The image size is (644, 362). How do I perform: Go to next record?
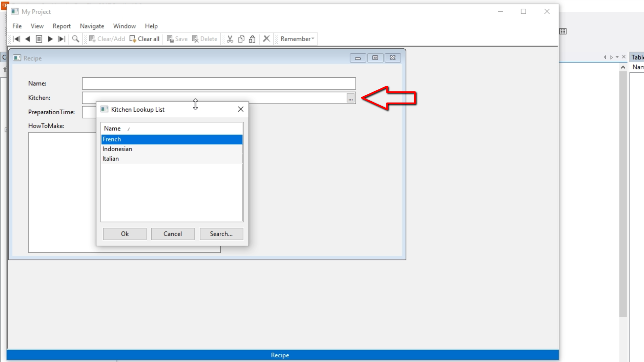(50, 39)
